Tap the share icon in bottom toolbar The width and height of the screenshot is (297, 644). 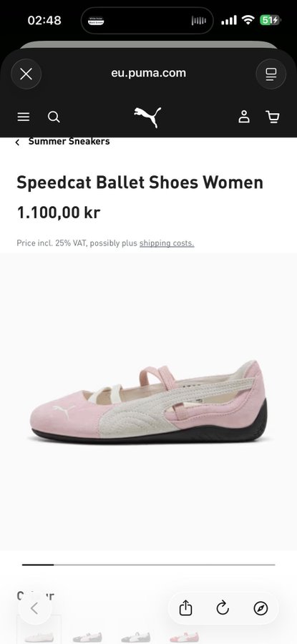185,608
